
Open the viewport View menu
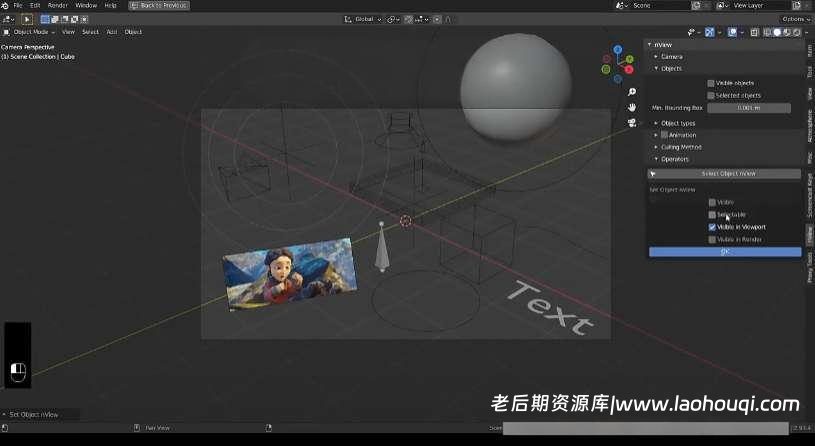pyautogui.click(x=69, y=32)
